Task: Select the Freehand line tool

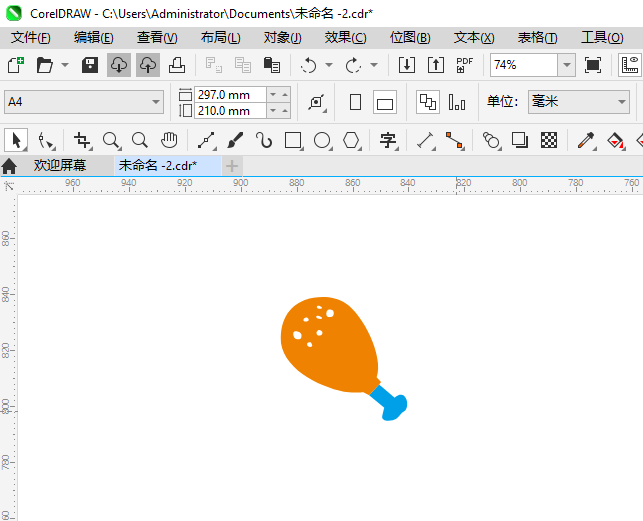Action: [207, 140]
